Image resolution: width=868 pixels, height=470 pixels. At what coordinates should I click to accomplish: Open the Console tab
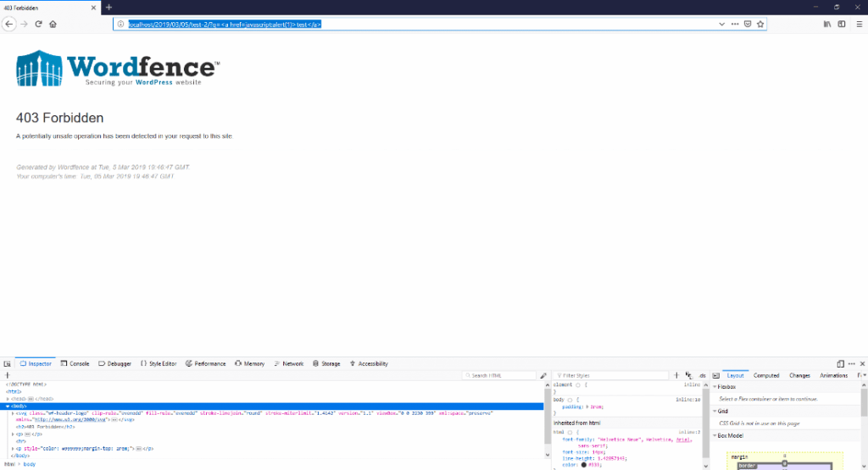click(x=75, y=364)
